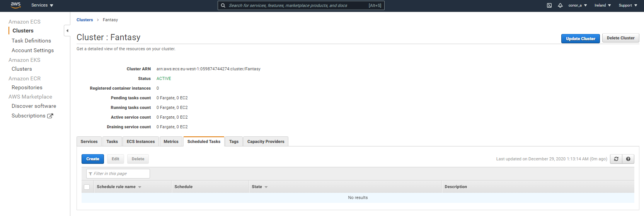Open Repositories under Amazon ECR
Viewport: 644px width, 216px height.
[27, 87]
